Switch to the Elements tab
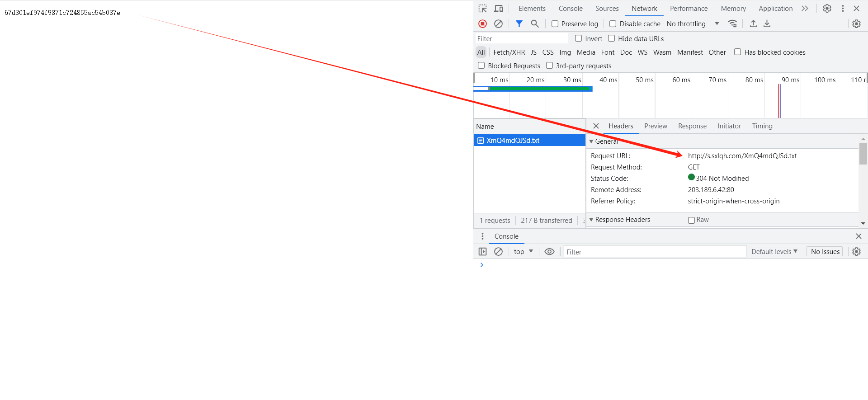The width and height of the screenshot is (868, 400). (532, 9)
